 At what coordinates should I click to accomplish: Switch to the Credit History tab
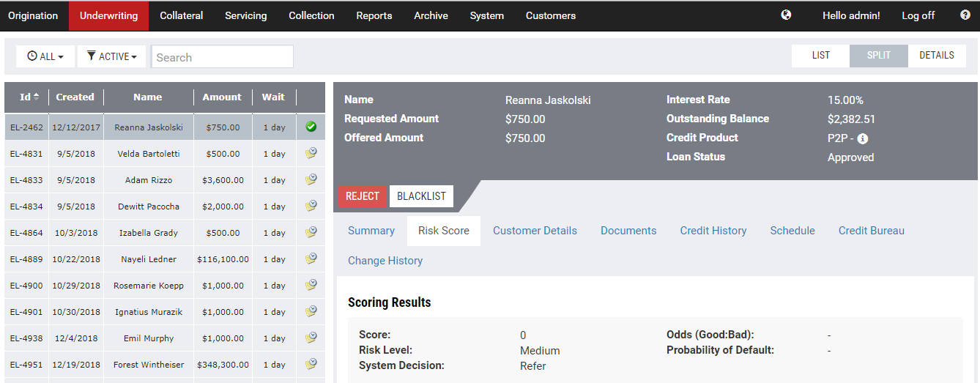(x=713, y=231)
